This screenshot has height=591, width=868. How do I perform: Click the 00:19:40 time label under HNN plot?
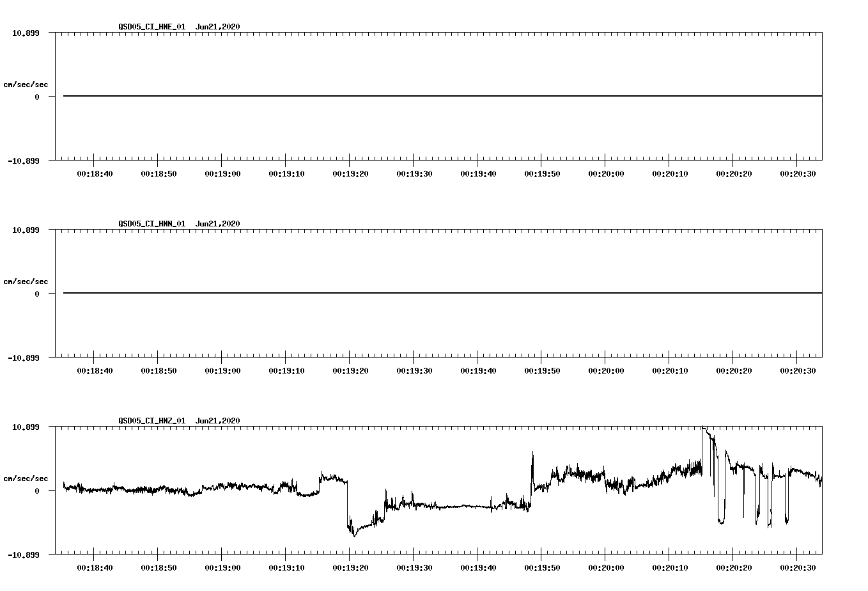pyautogui.click(x=478, y=371)
